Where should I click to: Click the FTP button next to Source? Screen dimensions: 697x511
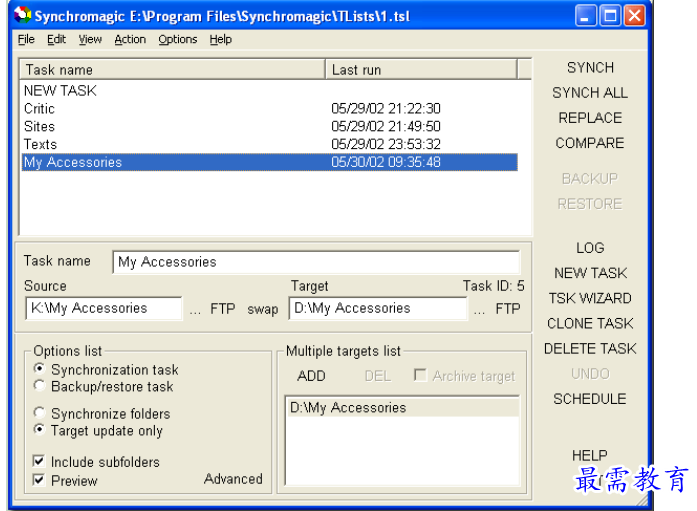tap(223, 308)
